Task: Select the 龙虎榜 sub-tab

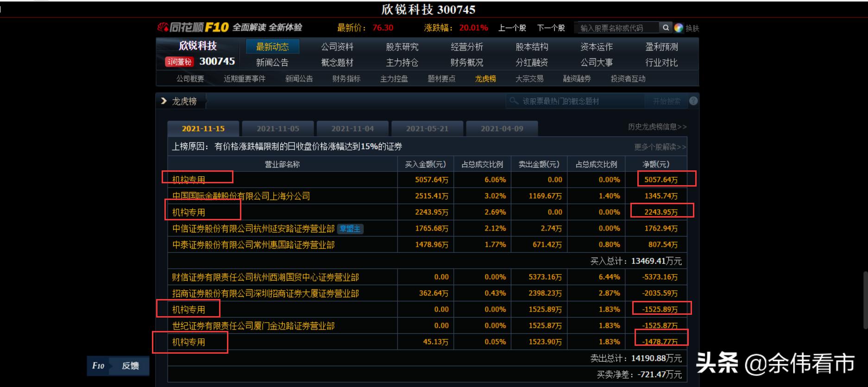Action: [x=485, y=79]
